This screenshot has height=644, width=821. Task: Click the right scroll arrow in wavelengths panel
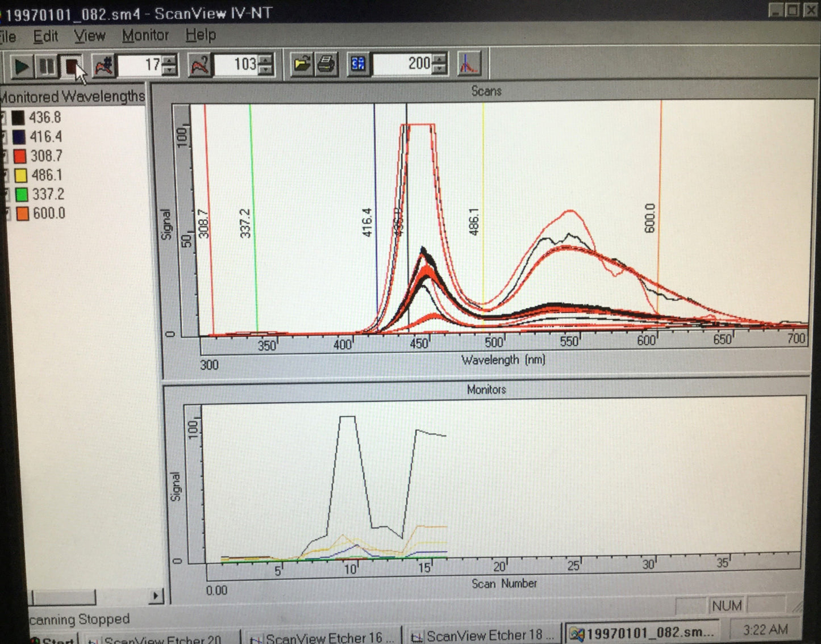(x=156, y=596)
